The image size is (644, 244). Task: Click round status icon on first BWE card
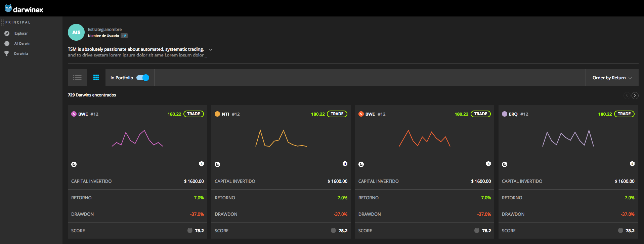(74, 164)
